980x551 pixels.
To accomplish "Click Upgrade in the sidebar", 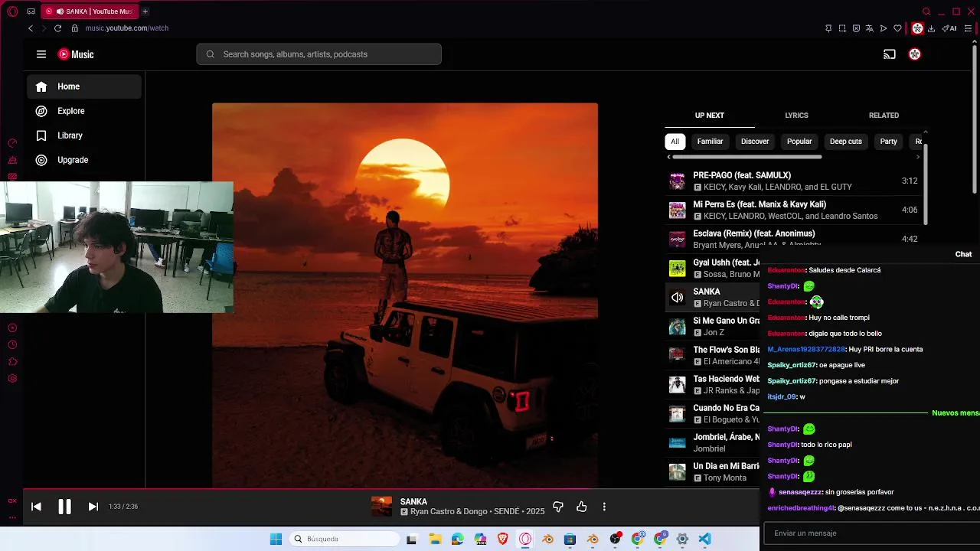I will (x=84, y=160).
